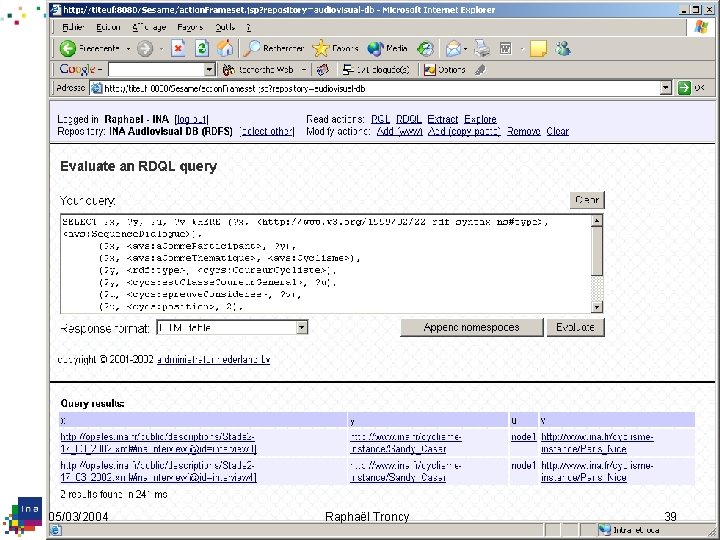Viewport: 720px width, 540px height.
Task: Open the Outils menu
Action: click(225, 28)
